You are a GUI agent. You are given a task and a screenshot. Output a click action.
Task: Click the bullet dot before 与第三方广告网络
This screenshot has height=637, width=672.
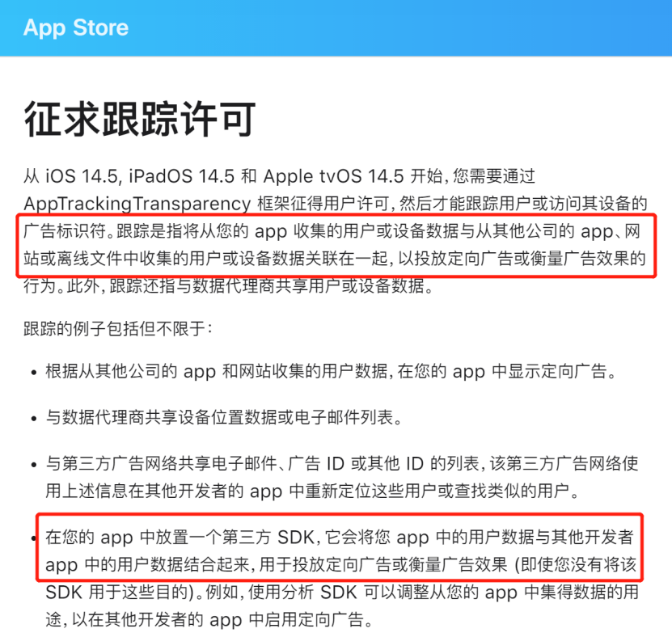point(34,465)
